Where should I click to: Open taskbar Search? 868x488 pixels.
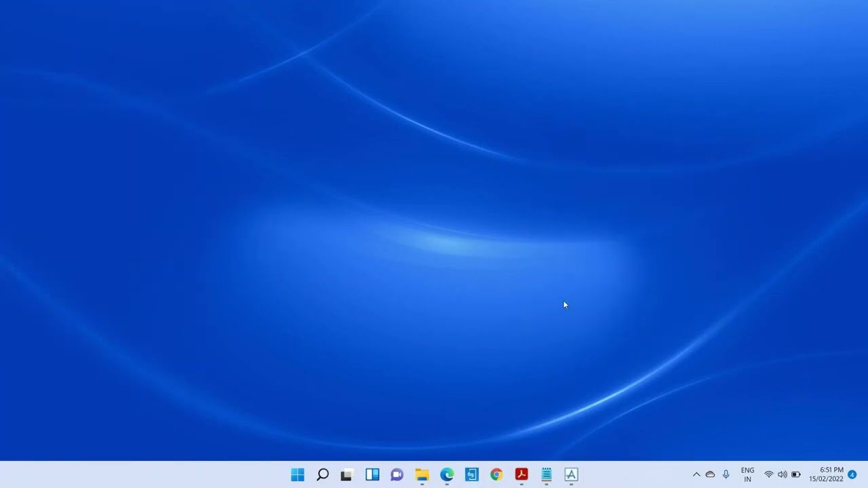click(323, 474)
